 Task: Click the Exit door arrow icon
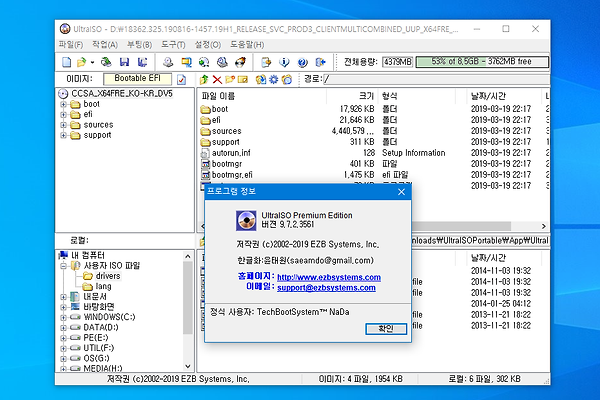tap(320, 62)
